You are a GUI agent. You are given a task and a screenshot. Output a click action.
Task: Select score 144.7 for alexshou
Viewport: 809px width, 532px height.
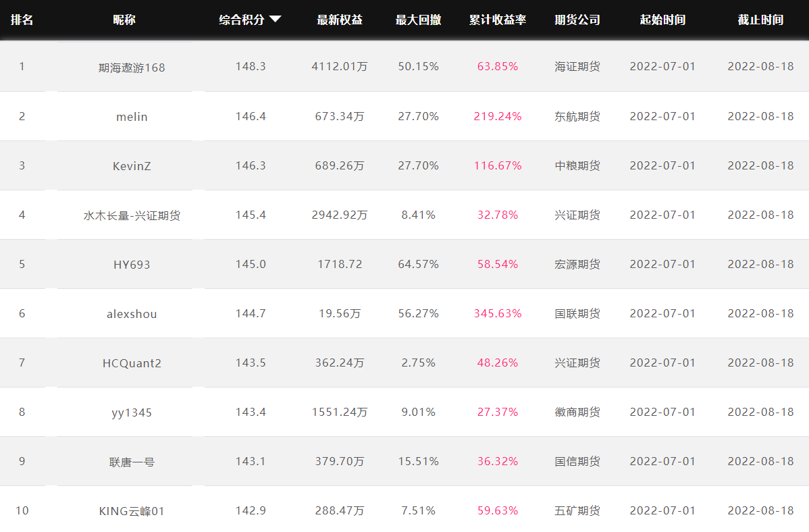251,313
